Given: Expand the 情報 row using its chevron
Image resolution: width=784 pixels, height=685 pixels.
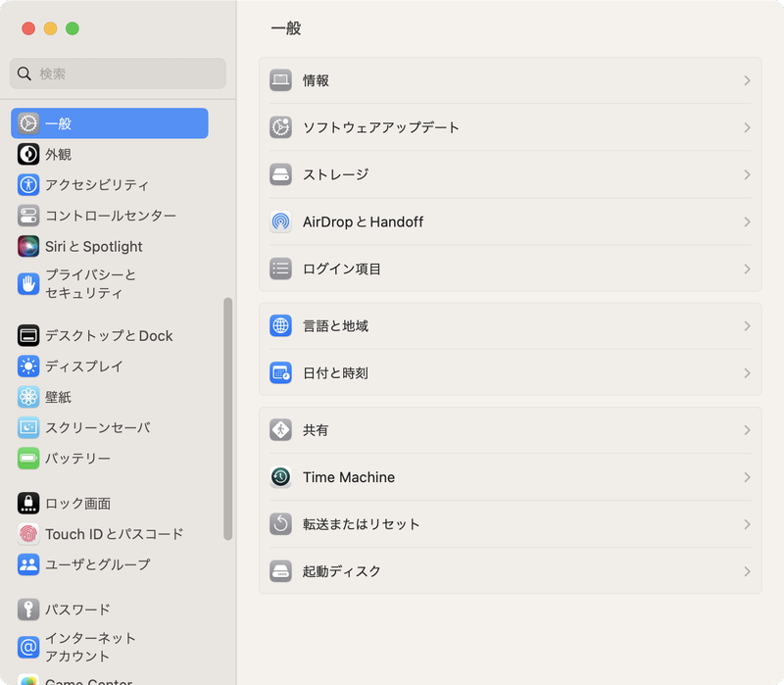Looking at the screenshot, I should [749, 80].
